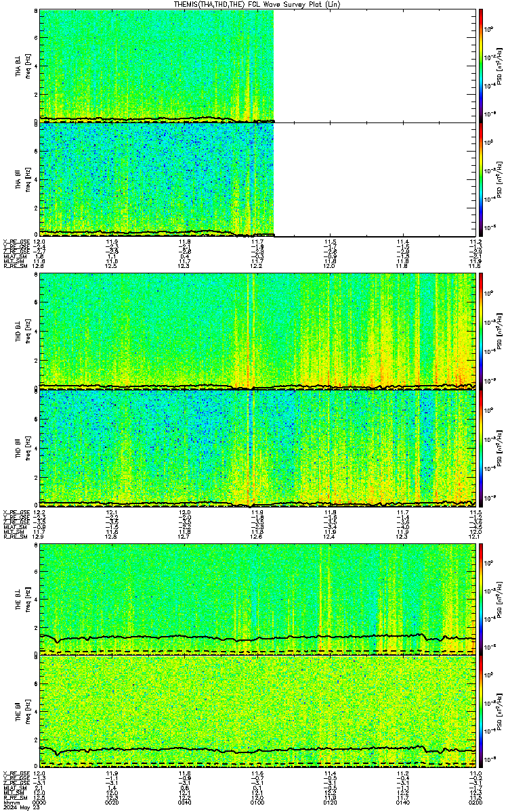Click the PSD [nT²/Hz] label beside THE B∥
508x812 pixels.
[x=500, y=711]
